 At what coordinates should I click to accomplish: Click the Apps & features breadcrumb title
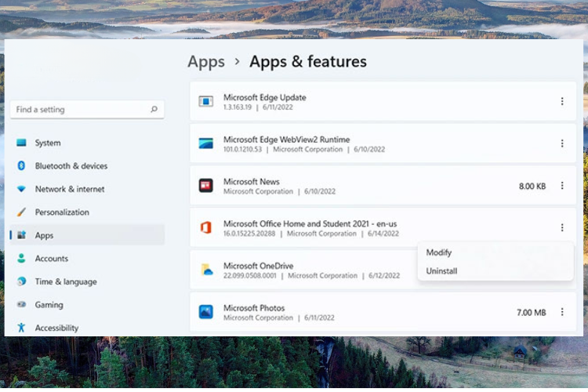pos(308,61)
